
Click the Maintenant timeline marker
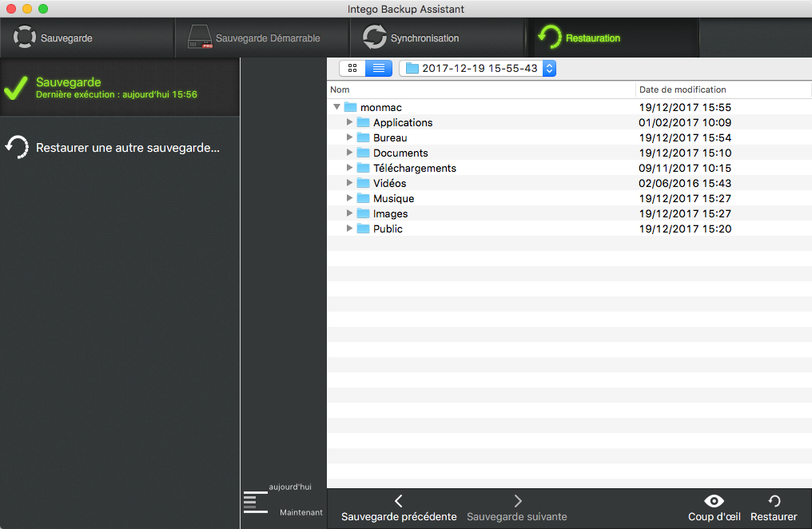[301, 512]
